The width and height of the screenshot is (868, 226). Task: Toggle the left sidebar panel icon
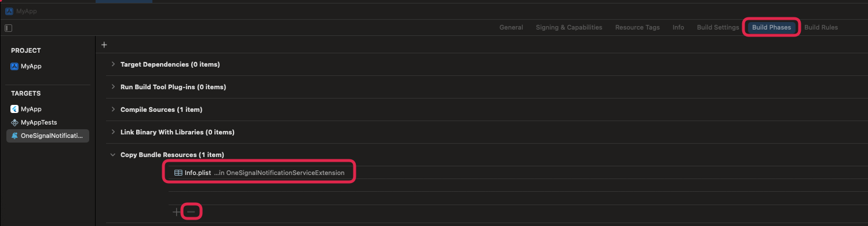(8, 27)
